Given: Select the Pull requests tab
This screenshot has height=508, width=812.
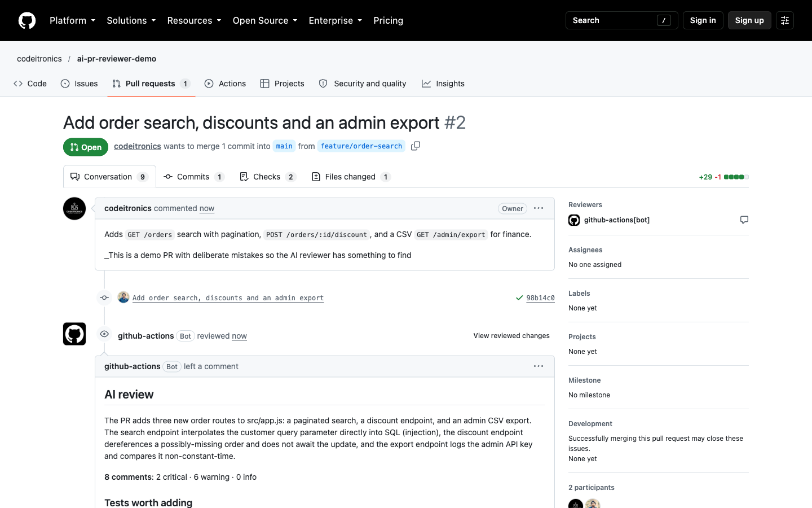Looking at the screenshot, I should [x=151, y=84].
